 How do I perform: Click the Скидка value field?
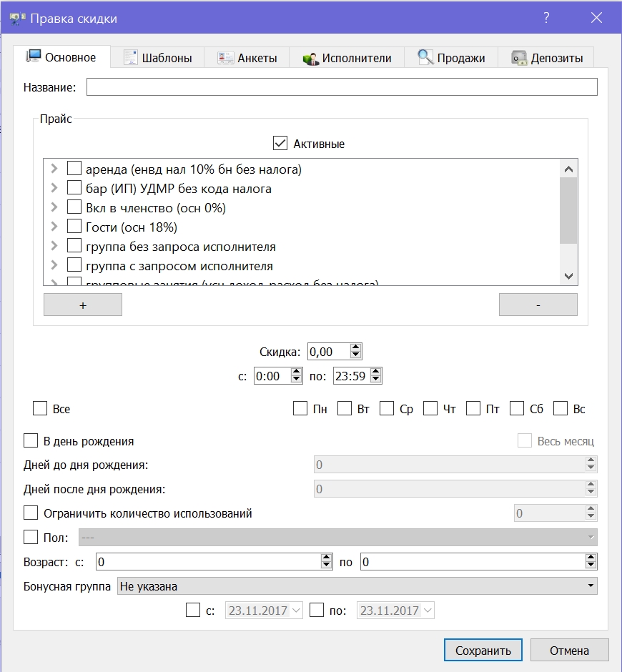point(329,352)
